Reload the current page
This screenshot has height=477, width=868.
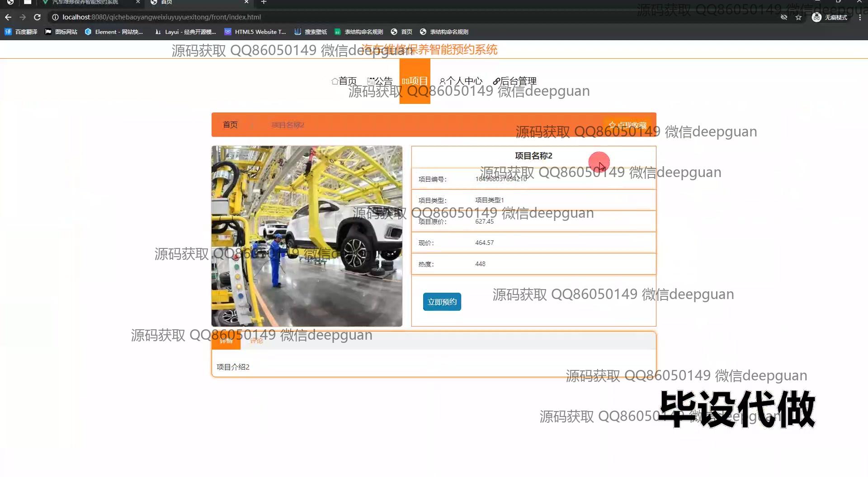coord(38,17)
